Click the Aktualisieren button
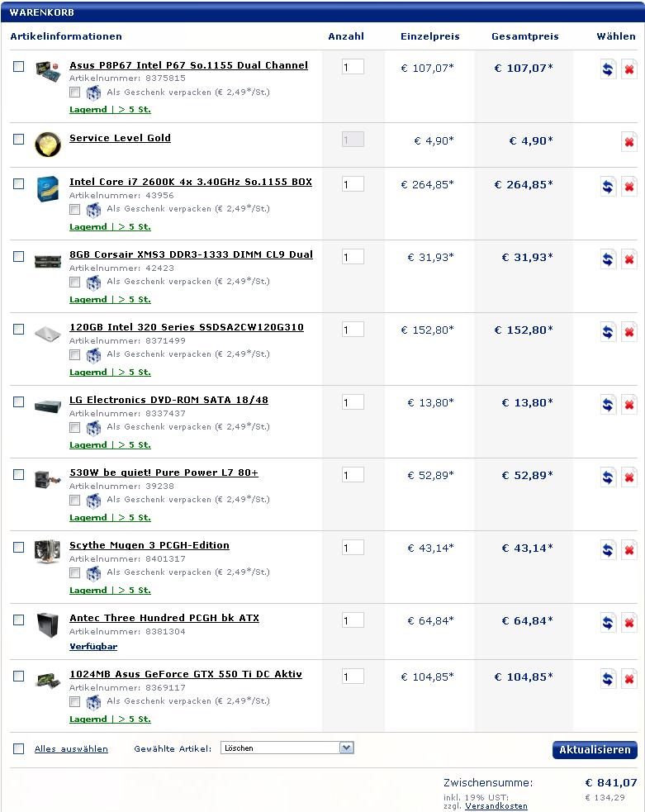The image size is (645, 812). 595,750
